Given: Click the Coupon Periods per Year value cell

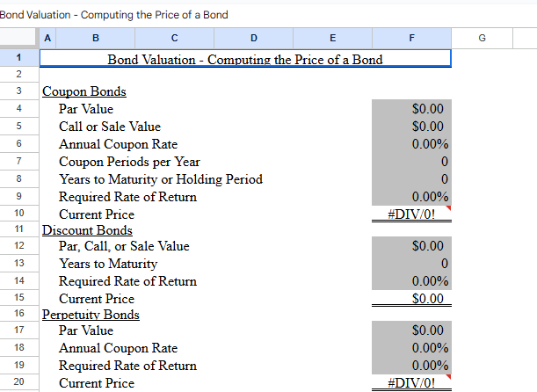Looking at the screenshot, I should pos(411,162).
